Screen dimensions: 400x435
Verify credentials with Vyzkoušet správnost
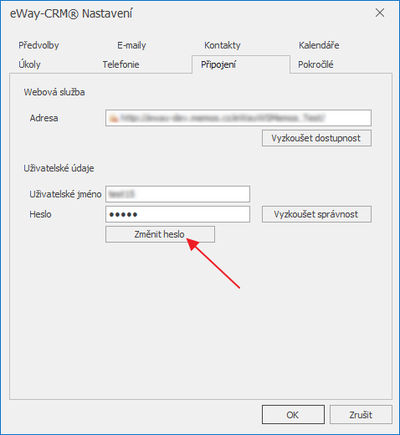316,214
